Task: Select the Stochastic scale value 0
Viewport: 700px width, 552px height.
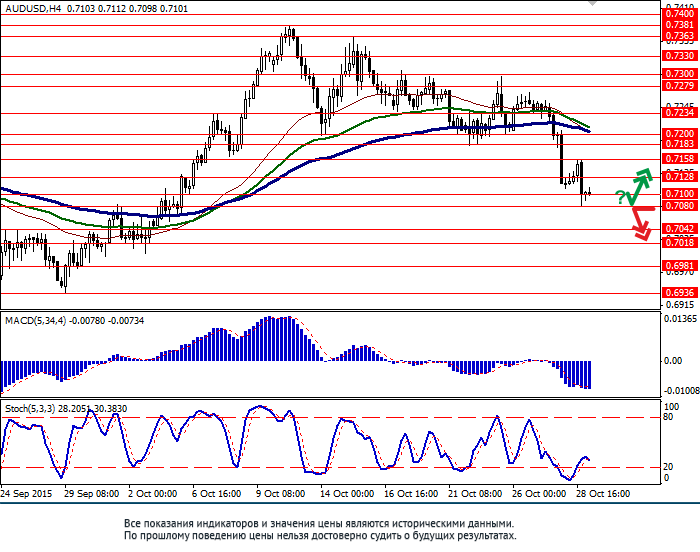Action: (x=667, y=478)
